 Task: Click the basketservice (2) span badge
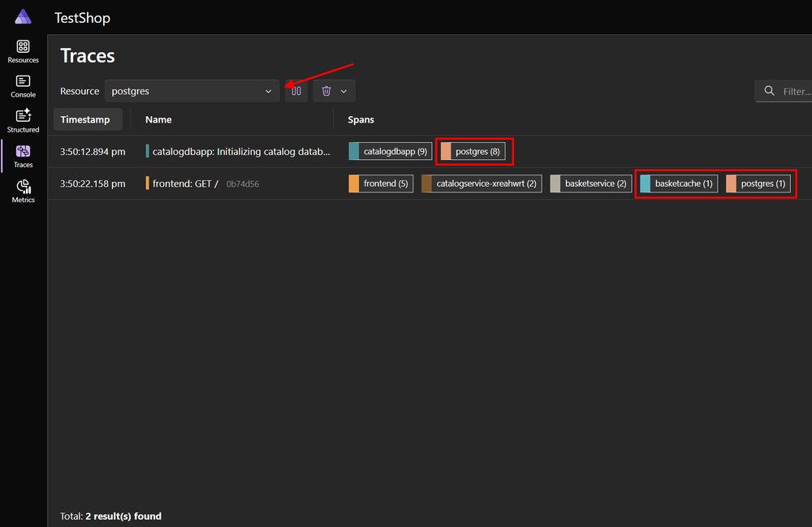coord(591,184)
